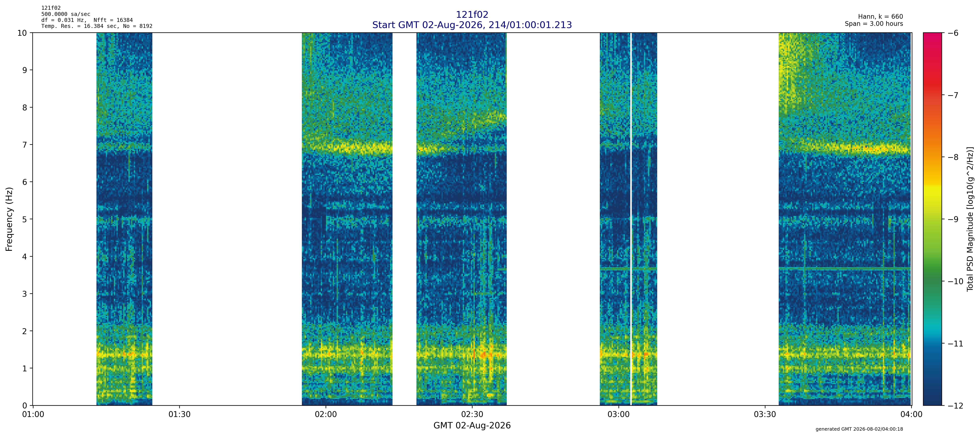Screen dimensions: 980x437
Task: Select the "01:00" time axis tick label
Action: click(33, 415)
